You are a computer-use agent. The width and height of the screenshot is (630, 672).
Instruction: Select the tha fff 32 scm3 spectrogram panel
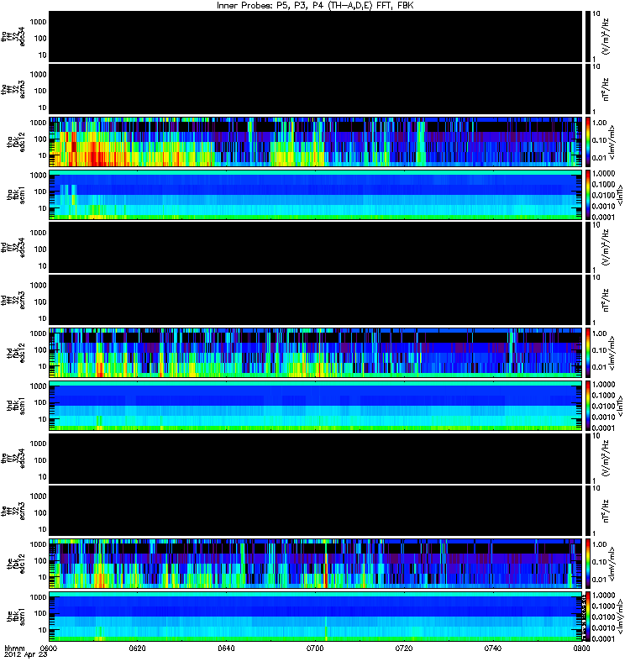click(316, 89)
